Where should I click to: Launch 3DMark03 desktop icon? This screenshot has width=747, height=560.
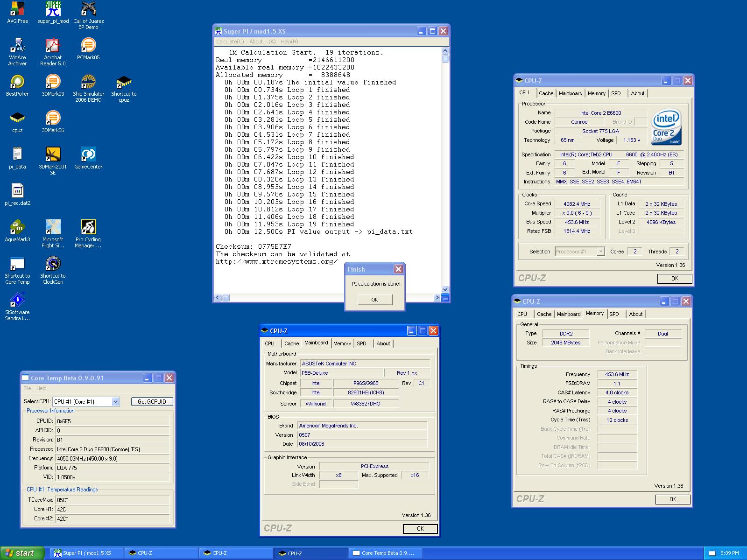tap(53, 85)
